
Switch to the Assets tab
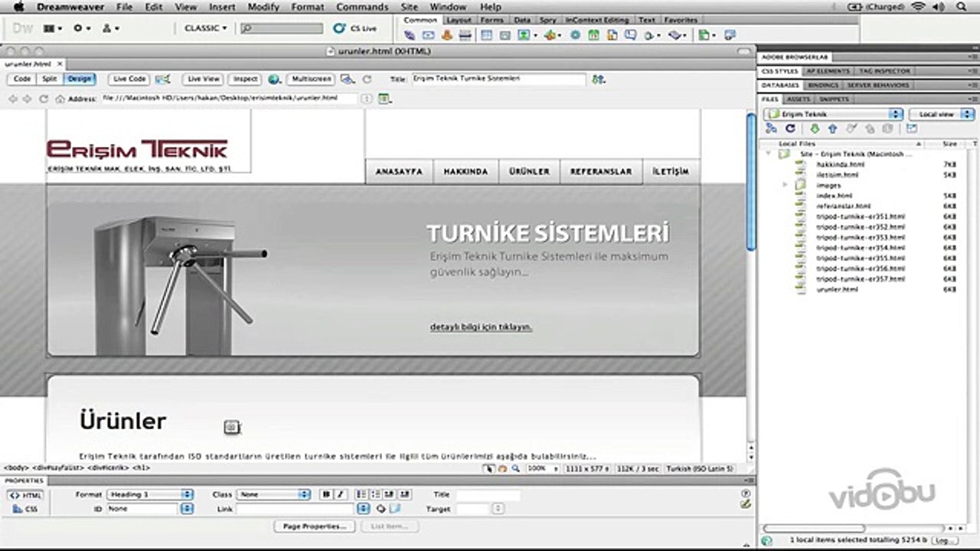[x=799, y=99]
